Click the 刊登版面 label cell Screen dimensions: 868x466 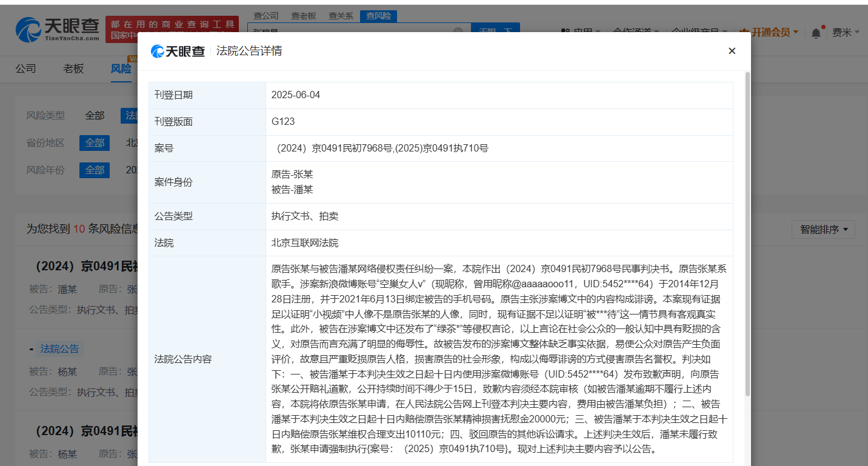(x=207, y=121)
